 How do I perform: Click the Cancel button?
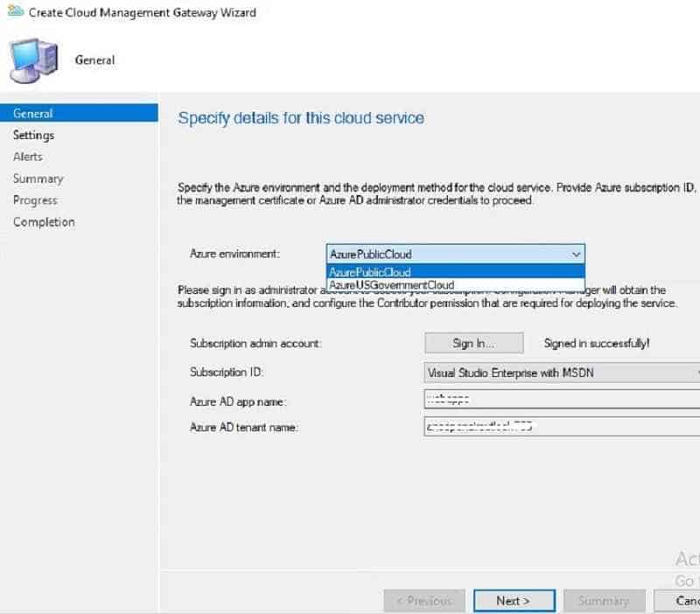(677, 601)
